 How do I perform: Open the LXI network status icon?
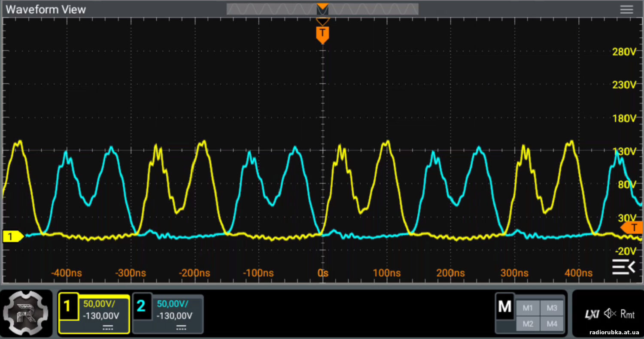(592, 314)
